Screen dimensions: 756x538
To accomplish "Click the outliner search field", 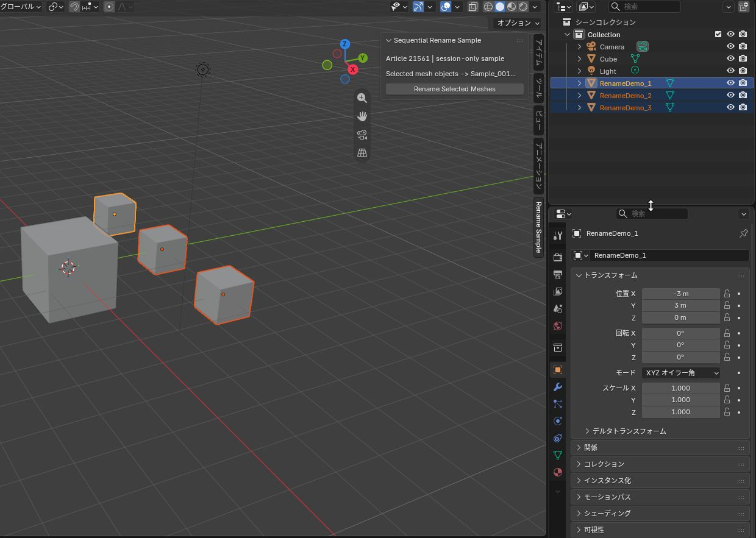I will click(x=645, y=7).
